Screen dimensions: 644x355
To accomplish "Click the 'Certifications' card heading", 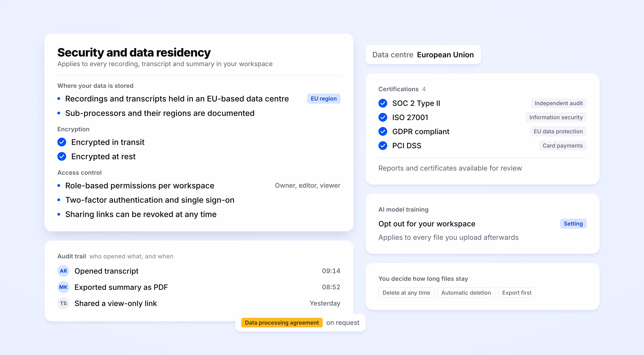I will (x=398, y=89).
